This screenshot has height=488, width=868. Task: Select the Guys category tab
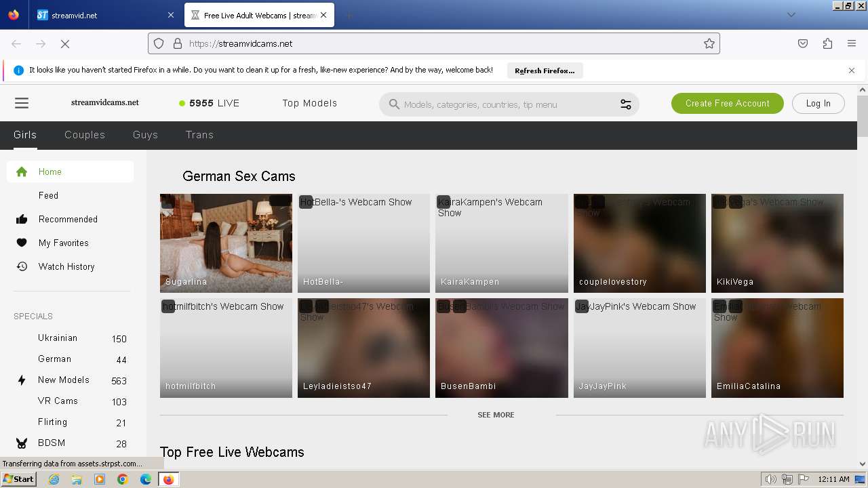(145, 135)
